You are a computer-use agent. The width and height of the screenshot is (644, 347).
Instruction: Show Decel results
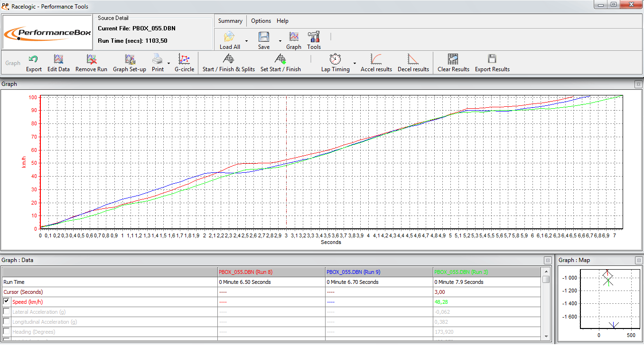tap(413, 63)
